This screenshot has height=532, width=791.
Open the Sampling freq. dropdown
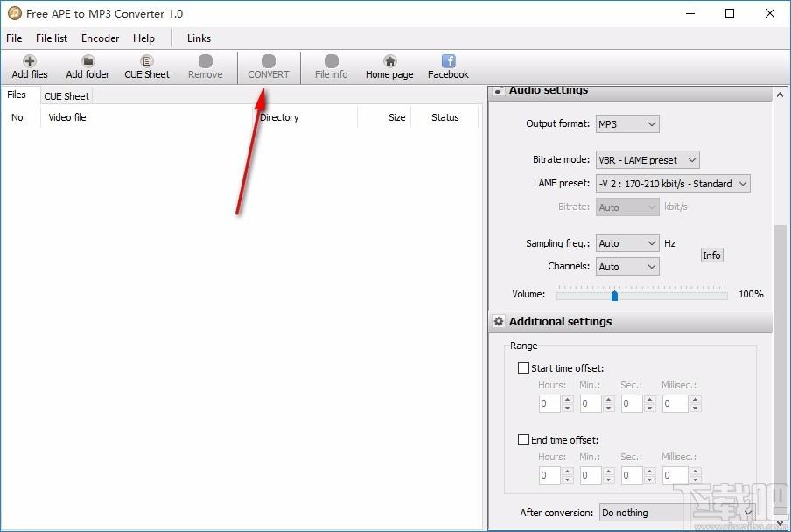pyautogui.click(x=627, y=243)
